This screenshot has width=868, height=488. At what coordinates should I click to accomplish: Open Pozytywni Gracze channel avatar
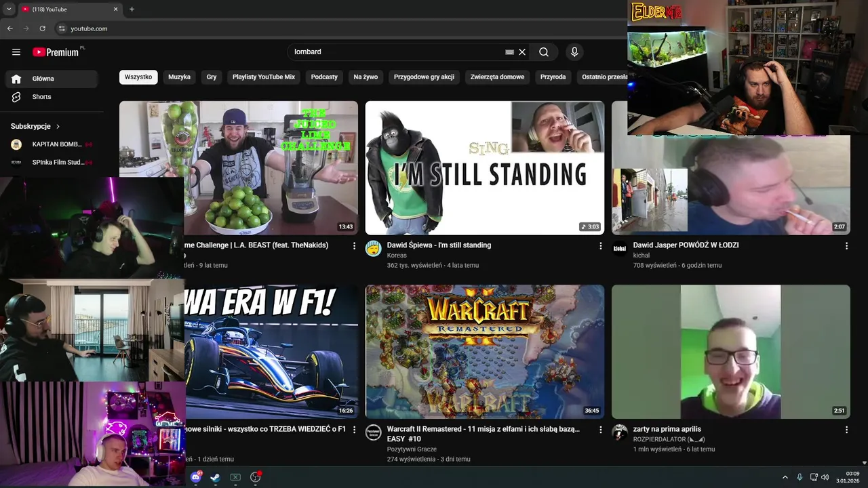coord(374,432)
